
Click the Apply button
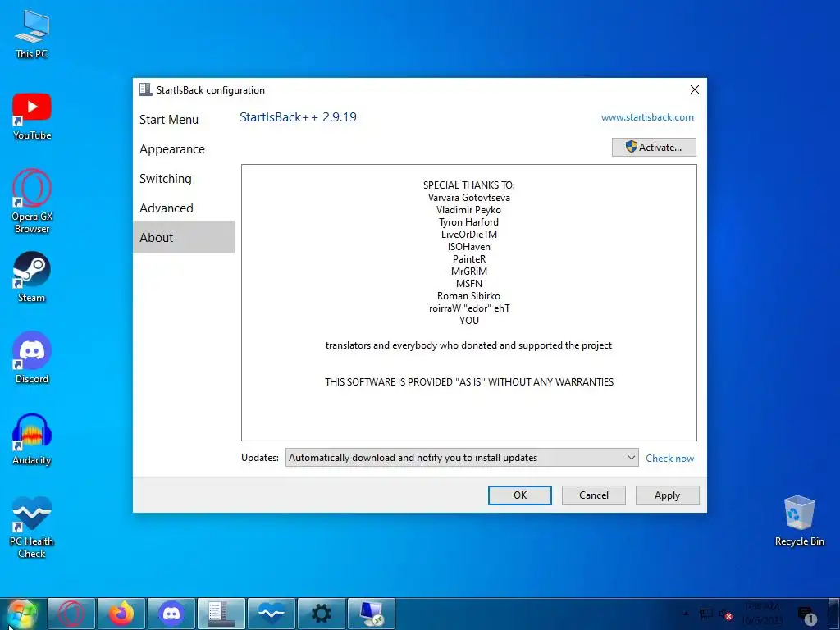click(667, 495)
